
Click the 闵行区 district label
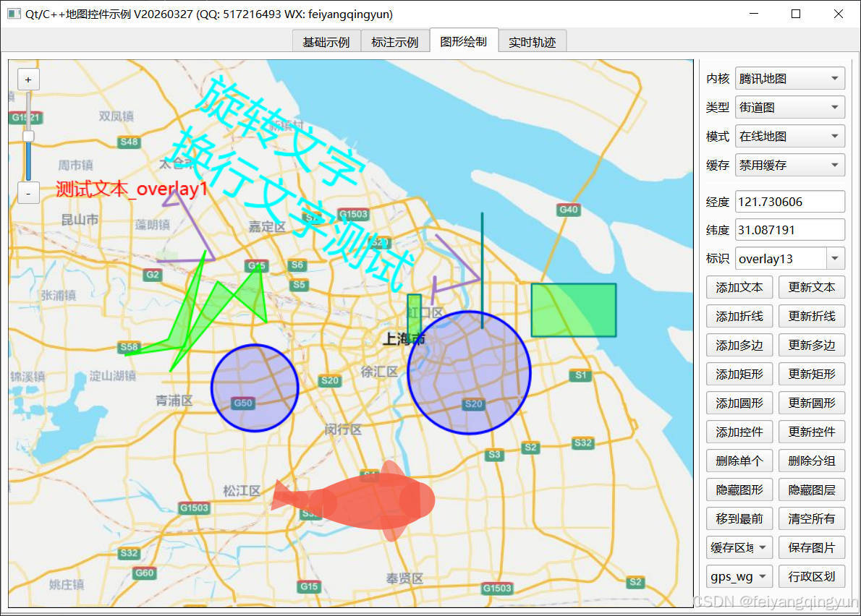click(343, 429)
